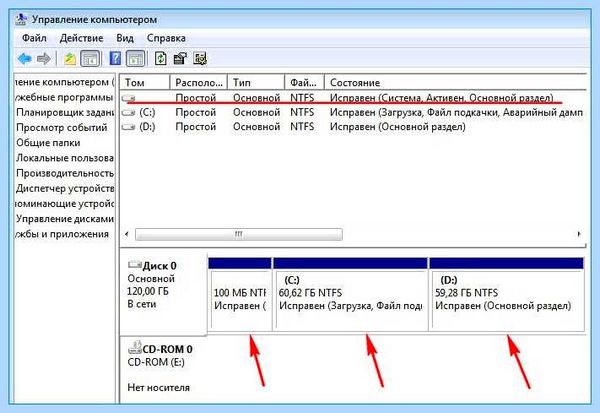The image size is (600, 413).
Task: Click the horizontal scrollbar left arrow
Action: point(127,234)
